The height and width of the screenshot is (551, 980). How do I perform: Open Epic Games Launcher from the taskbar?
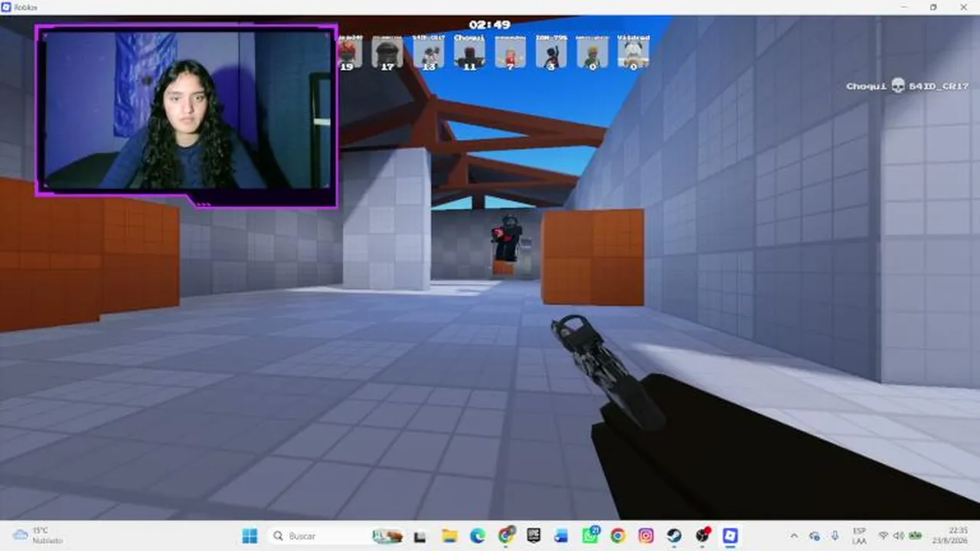[x=534, y=536]
